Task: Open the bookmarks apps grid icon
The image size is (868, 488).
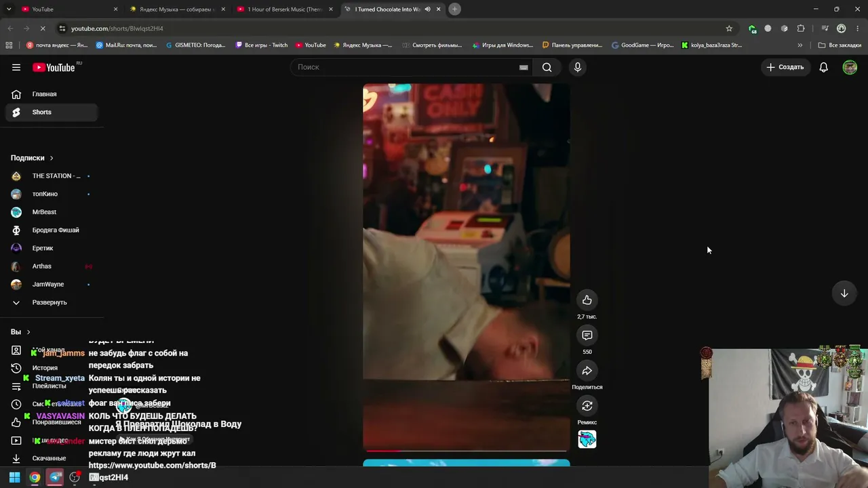Action: coord(9,45)
